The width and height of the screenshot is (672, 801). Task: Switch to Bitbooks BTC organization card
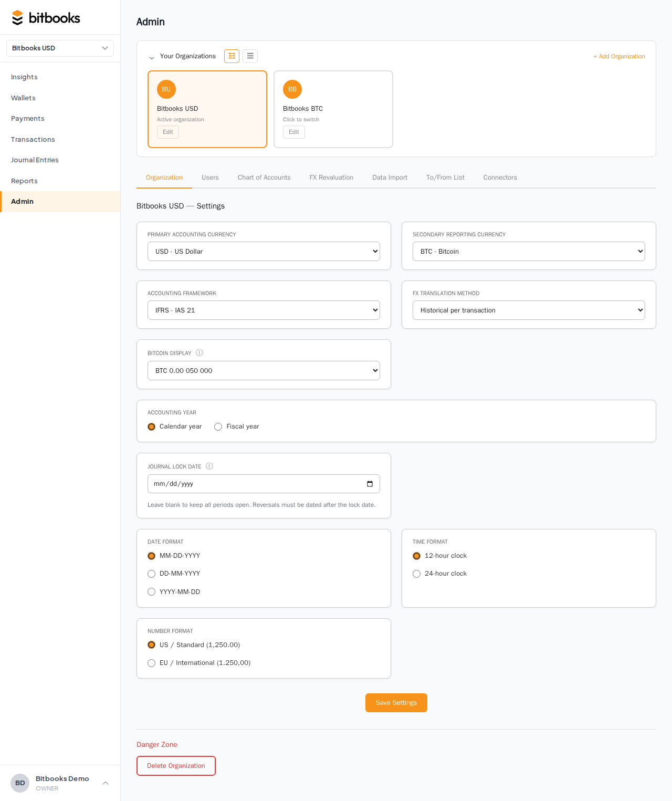click(333, 109)
